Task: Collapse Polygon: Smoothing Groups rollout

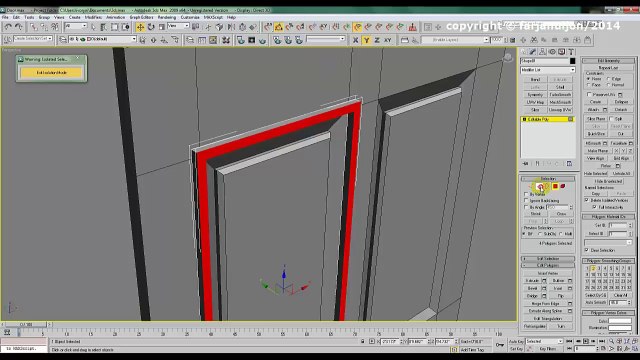Action: [609, 261]
